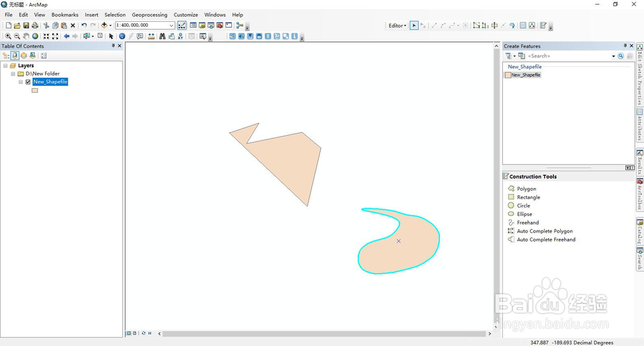Open the Geoprocessing menu
Image resolution: width=644 pixels, height=346 pixels.
[149, 15]
